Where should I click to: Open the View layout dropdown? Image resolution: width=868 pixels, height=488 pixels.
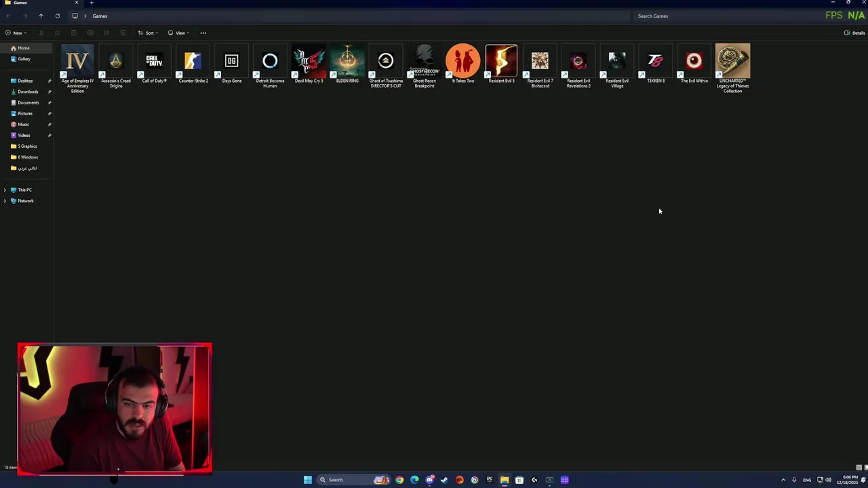(178, 33)
